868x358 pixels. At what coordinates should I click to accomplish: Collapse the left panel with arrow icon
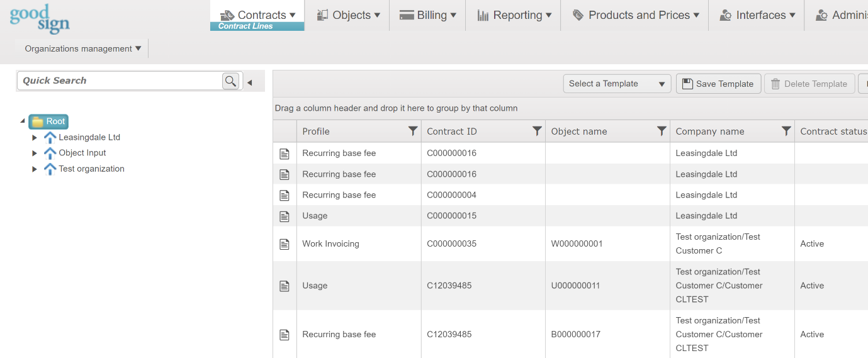click(249, 82)
